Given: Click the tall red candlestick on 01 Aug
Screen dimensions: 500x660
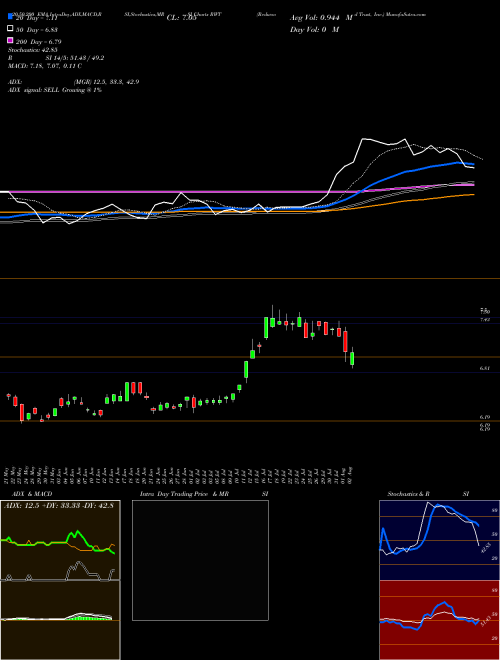Looking at the screenshot, I should [x=346, y=341].
